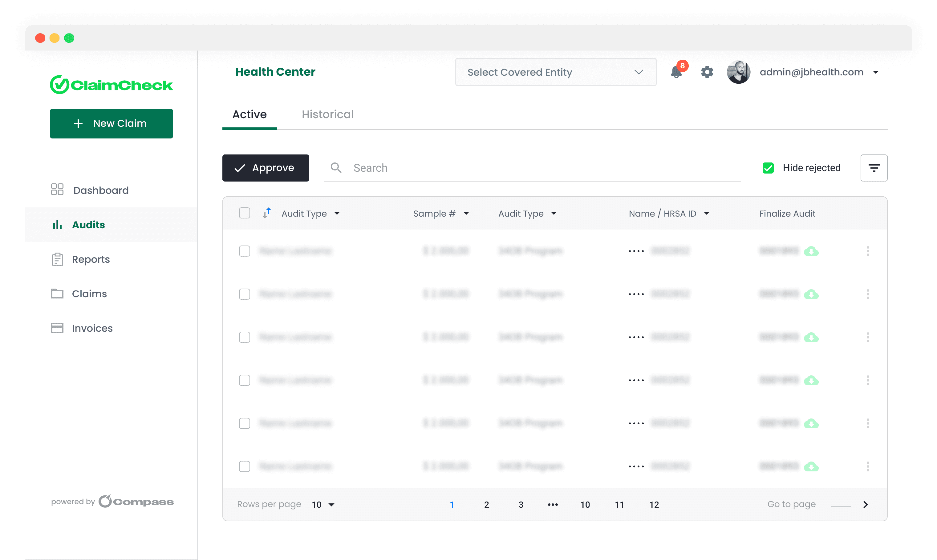Click the New Claim button
937x560 pixels.
tap(112, 124)
